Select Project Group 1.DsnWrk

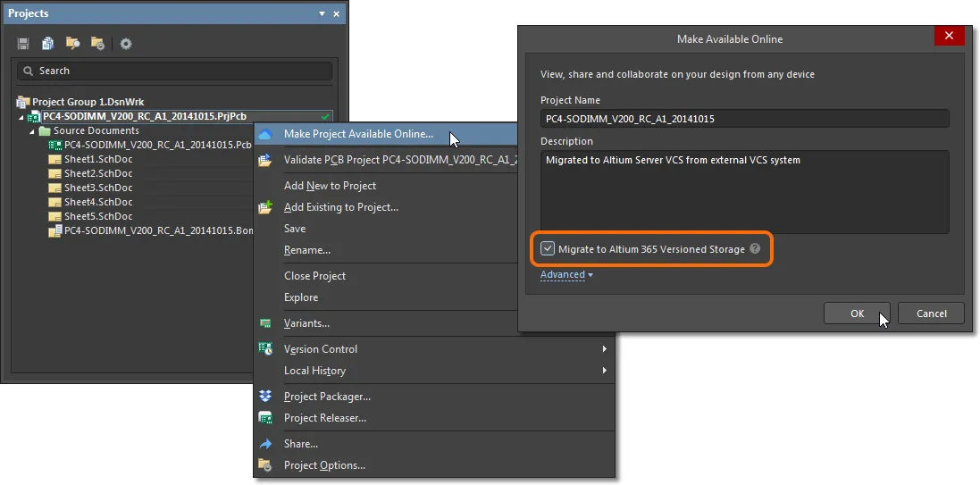point(88,102)
